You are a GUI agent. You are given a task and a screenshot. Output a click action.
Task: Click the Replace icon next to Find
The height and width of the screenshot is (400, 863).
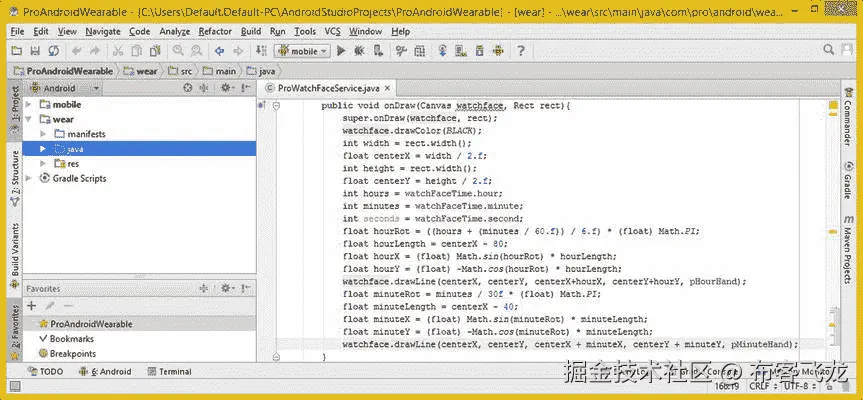(196, 51)
